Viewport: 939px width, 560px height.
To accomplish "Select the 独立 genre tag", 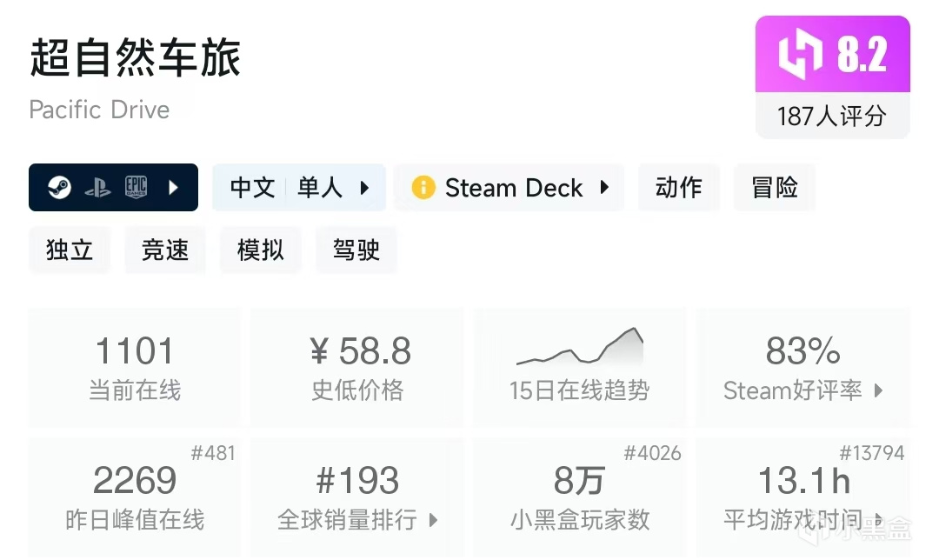I will (70, 250).
